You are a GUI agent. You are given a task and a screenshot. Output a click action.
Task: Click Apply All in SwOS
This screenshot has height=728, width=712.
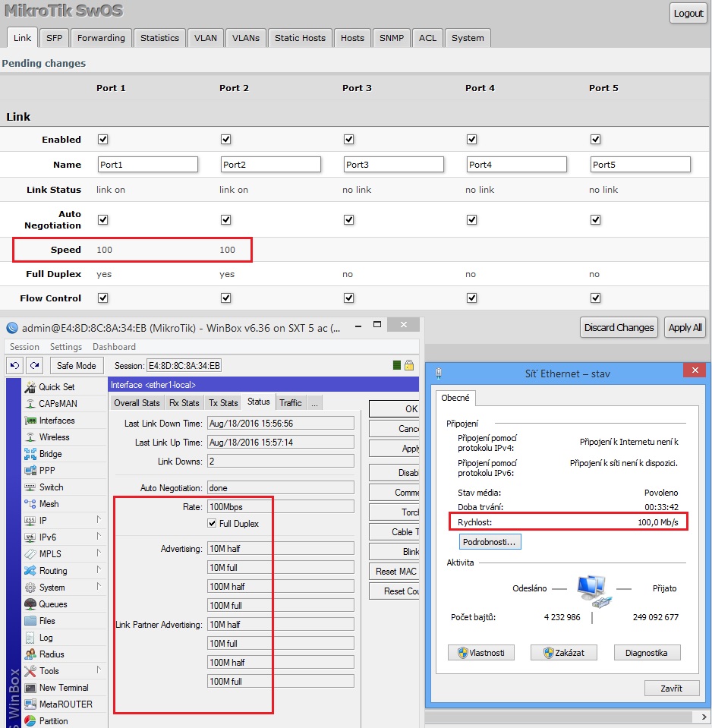coord(684,328)
